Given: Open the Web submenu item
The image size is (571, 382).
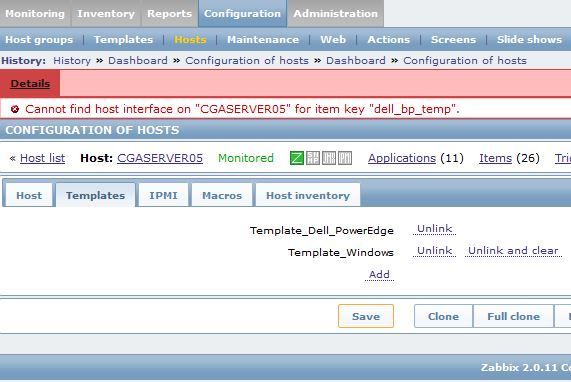Looking at the screenshot, I should (333, 39).
